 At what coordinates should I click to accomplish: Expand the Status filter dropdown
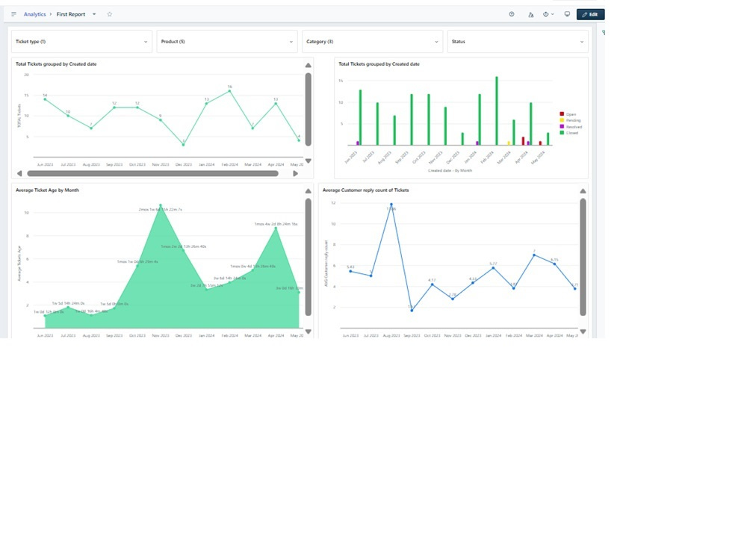pos(518,41)
